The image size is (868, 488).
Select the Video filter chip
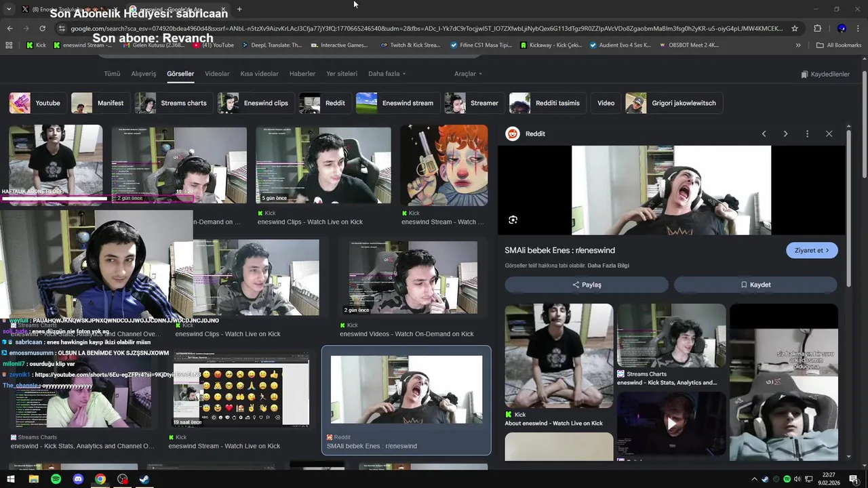coord(606,103)
